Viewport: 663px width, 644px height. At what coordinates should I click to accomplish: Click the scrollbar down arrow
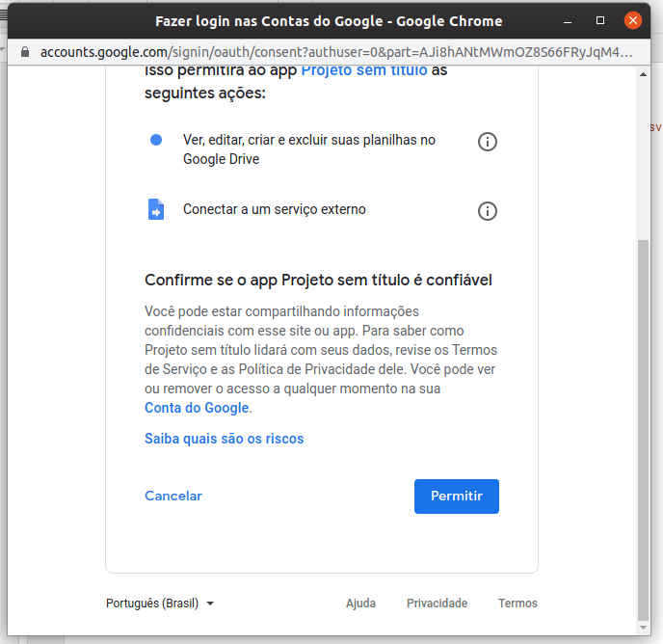click(x=643, y=628)
